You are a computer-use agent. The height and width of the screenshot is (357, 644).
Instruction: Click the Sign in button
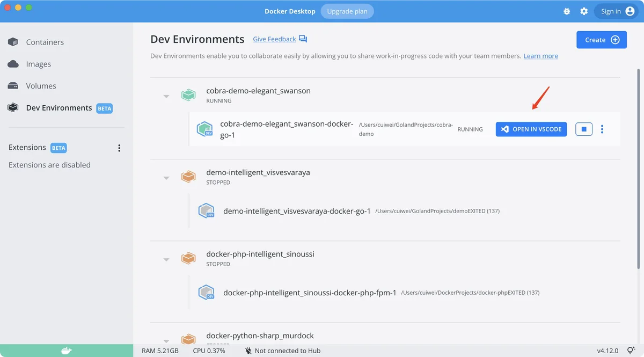[617, 11]
